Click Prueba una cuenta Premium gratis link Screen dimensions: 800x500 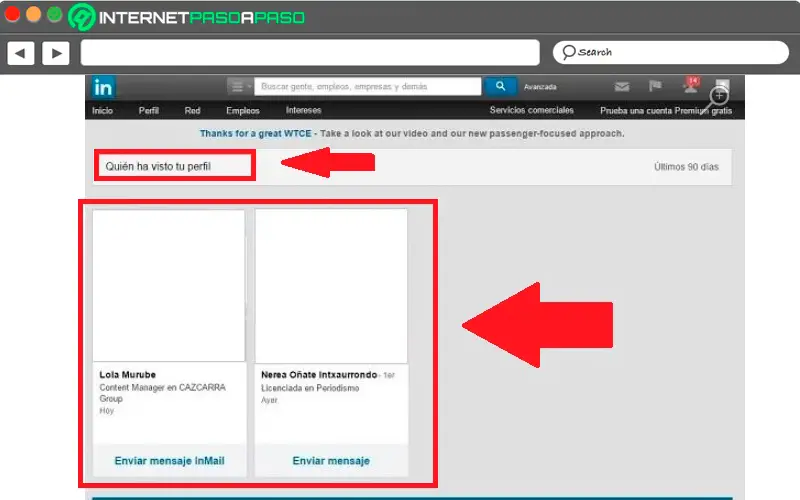(666, 110)
